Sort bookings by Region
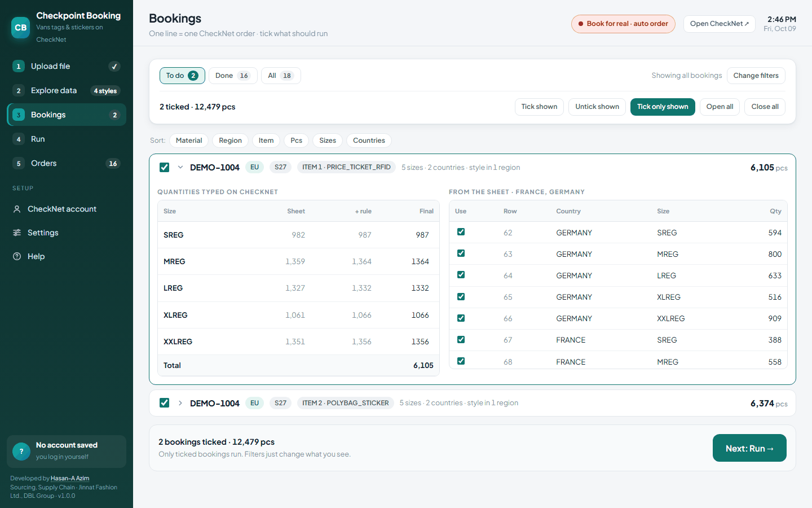This screenshot has width=812, height=508. pos(230,141)
